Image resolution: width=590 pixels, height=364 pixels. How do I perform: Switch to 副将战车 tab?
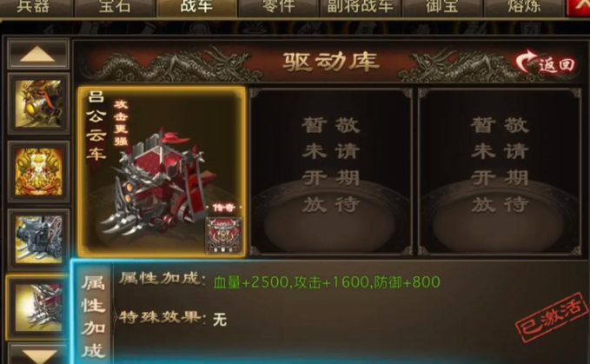click(361, 8)
